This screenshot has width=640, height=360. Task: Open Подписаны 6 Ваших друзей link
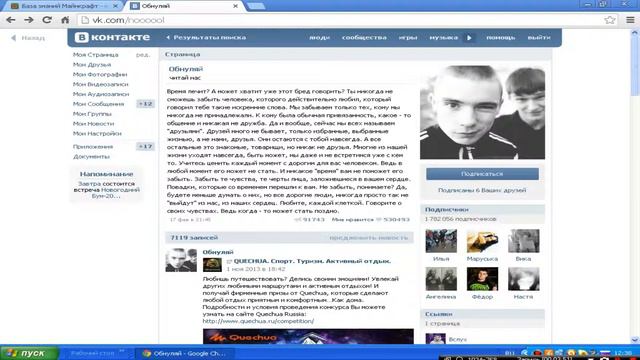482,190
